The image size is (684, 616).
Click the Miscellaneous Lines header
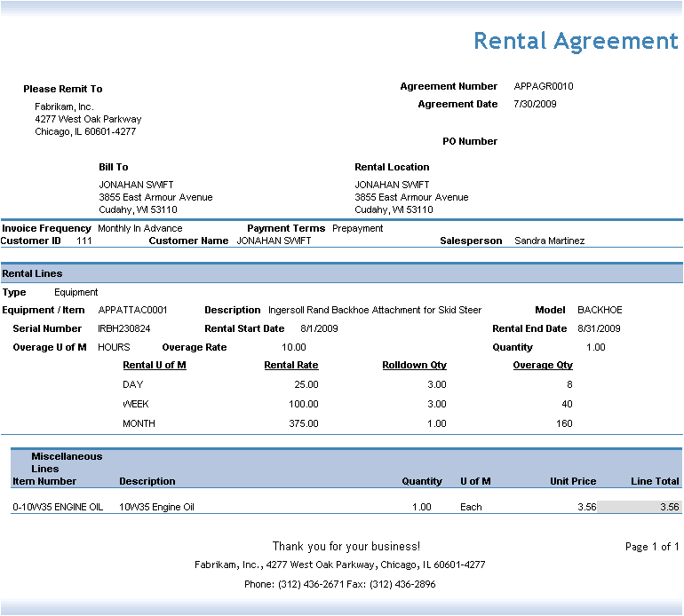[x=59, y=462]
